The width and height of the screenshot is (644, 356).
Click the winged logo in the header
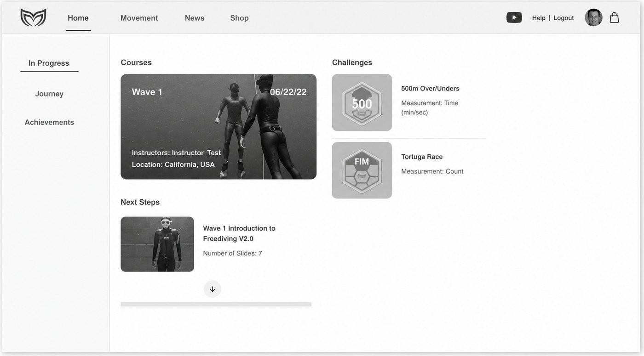(33, 17)
